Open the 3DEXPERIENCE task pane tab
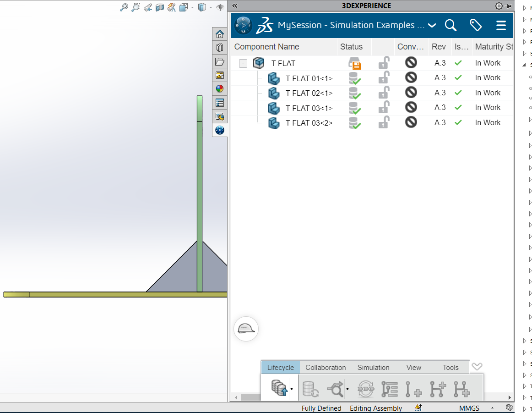532x413 pixels. tap(220, 130)
